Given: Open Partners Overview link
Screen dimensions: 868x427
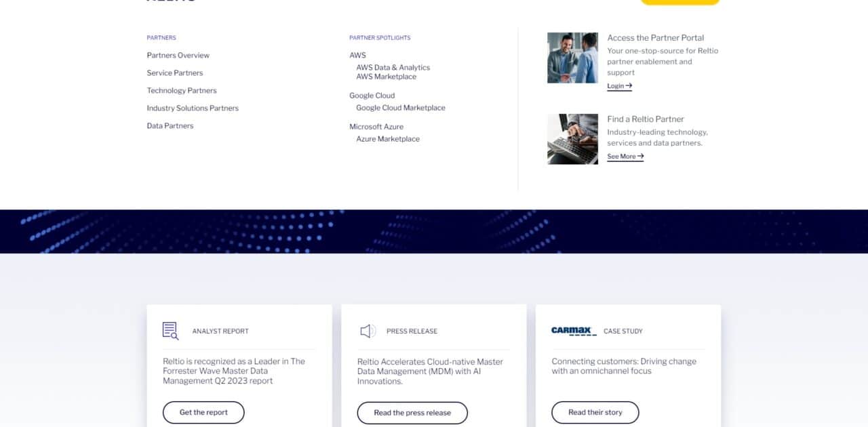Looking at the screenshot, I should pyautogui.click(x=178, y=56).
